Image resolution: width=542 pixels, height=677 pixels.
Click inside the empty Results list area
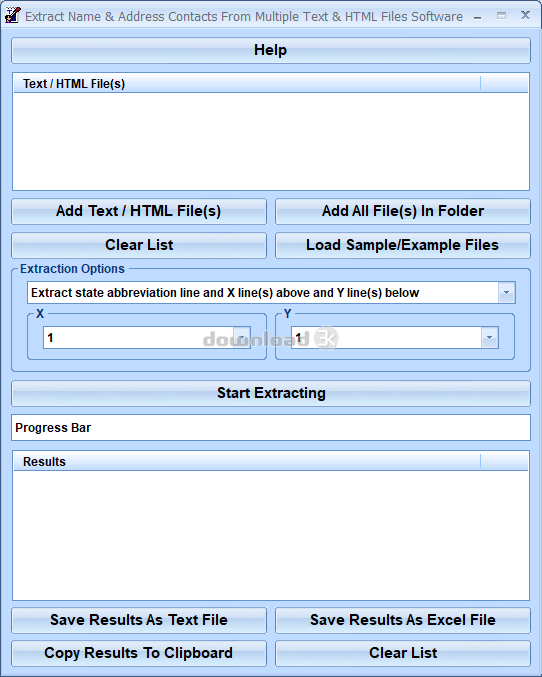tap(271, 535)
